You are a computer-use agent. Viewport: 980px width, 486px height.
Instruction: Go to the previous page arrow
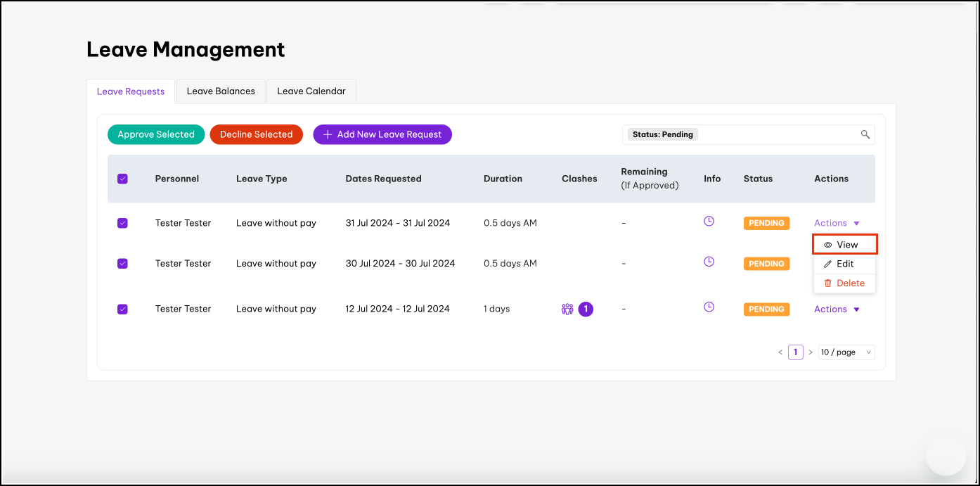[780, 352]
